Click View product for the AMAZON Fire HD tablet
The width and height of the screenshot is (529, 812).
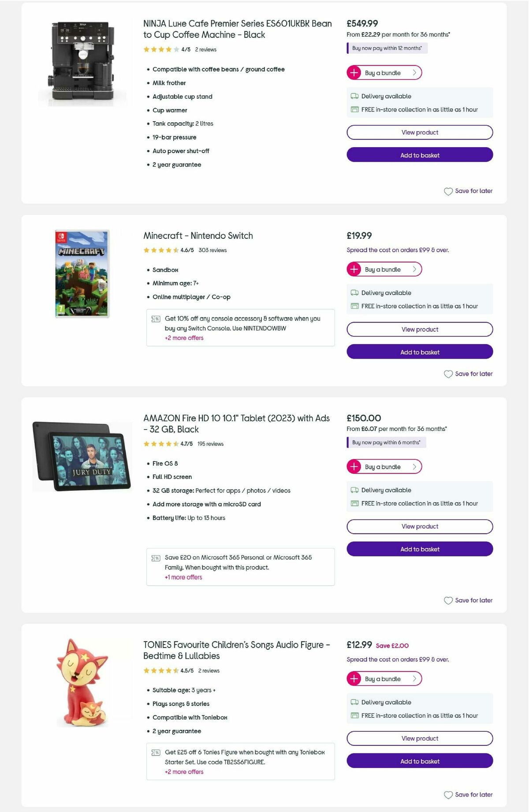coord(419,526)
